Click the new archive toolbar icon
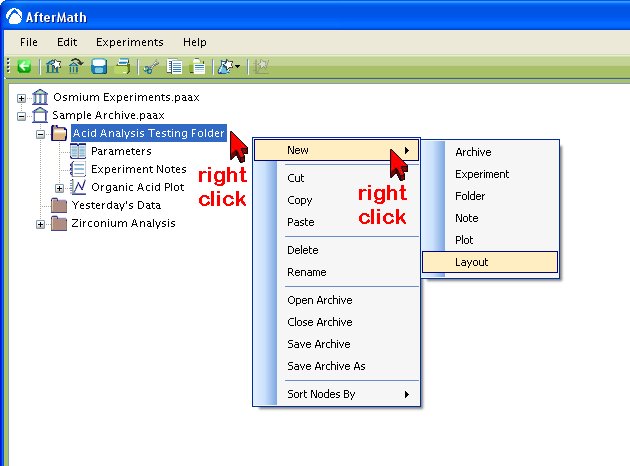630x466 pixels. (x=53, y=66)
